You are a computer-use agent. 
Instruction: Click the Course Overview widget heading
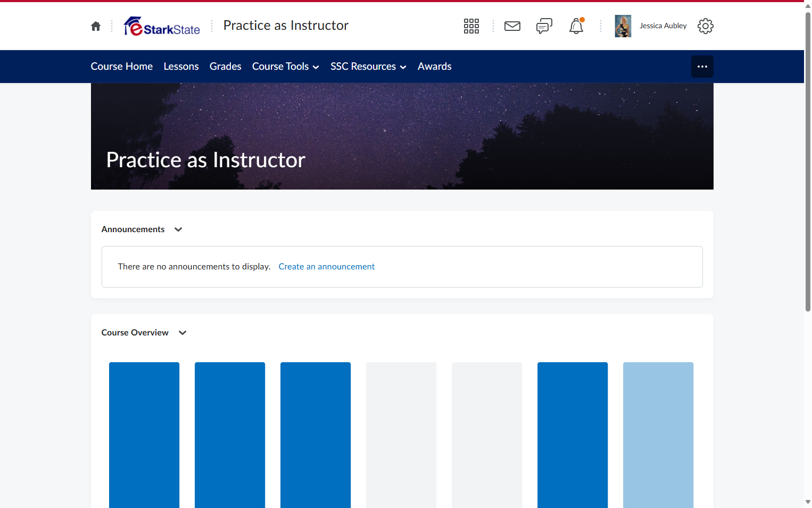tap(135, 333)
